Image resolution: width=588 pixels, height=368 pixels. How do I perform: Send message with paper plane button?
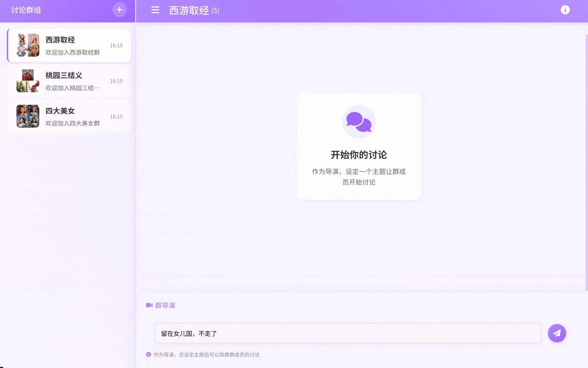(557, 333)
